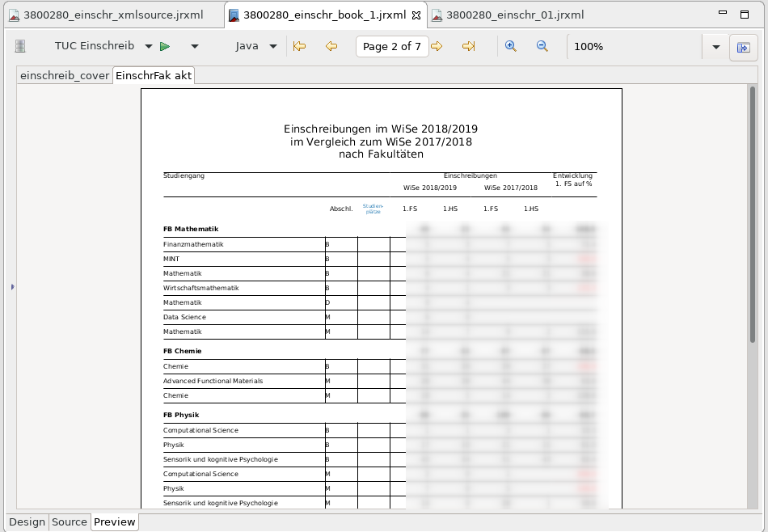This screenshot has width=768, height=532.
Task: Zoom in on the report preview
Action: (511, 46)
